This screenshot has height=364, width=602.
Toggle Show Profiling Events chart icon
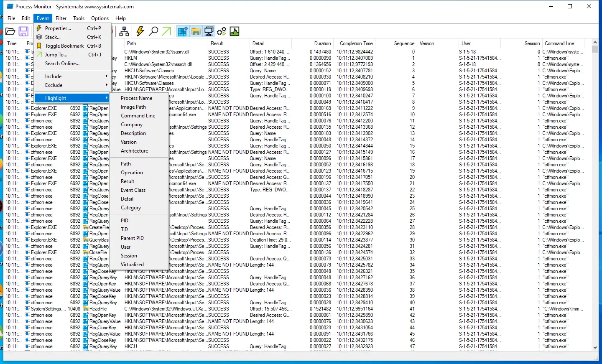[235, 31]
